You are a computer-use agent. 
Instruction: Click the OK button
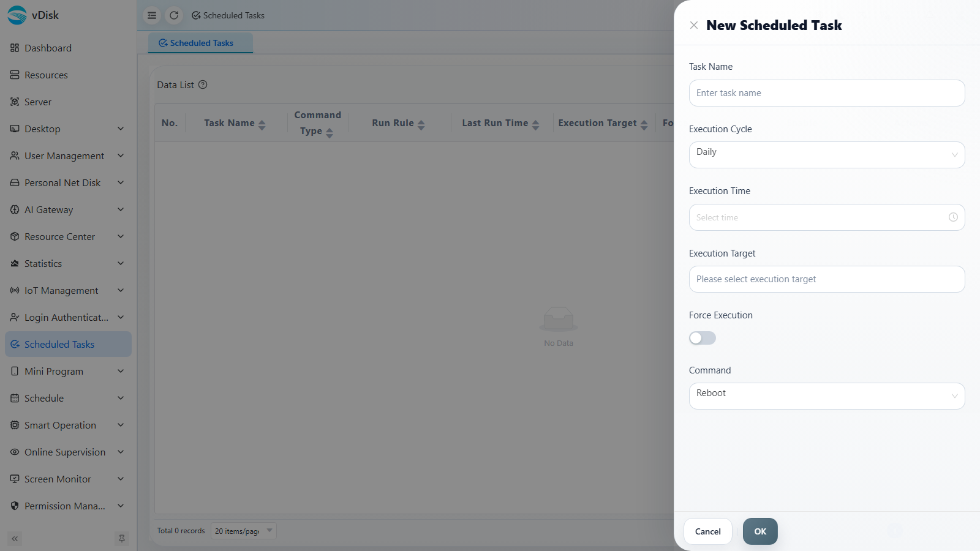coord(760,531)
